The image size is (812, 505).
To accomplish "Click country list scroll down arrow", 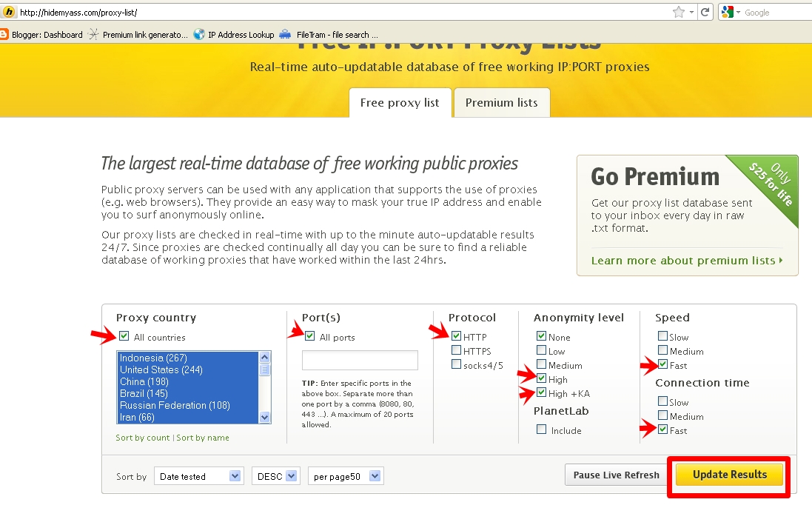I will click(x=265, y=418).
